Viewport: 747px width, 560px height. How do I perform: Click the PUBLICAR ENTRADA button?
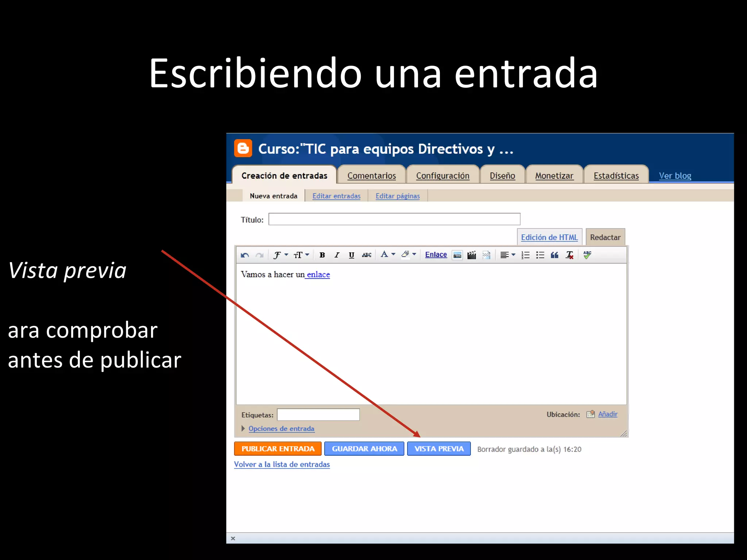click(278, 448)
